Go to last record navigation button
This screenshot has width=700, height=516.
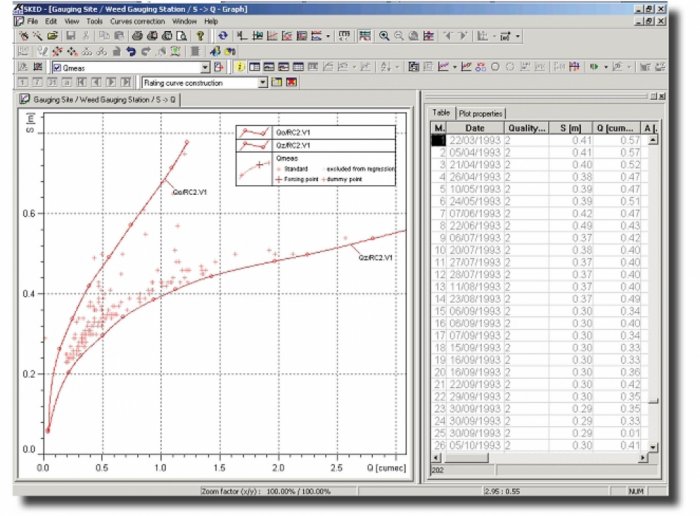click(126, 82)
